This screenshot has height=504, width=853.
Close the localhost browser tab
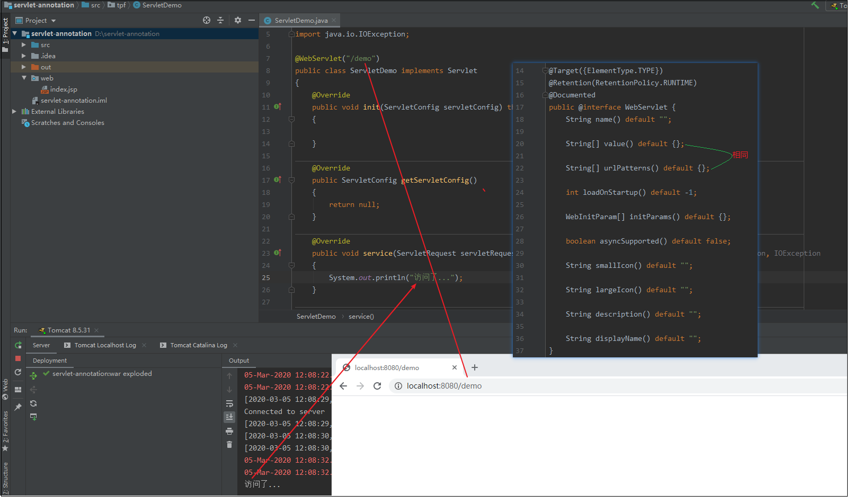coord(455,367)
